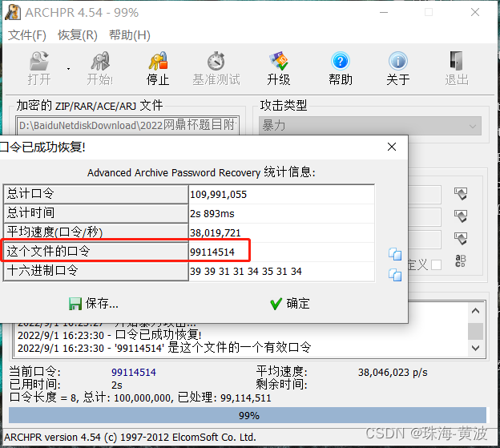Select the recovered password 99114514 cell
The width and height of the screenshot is (500, 448).
[x=281, y=252]
